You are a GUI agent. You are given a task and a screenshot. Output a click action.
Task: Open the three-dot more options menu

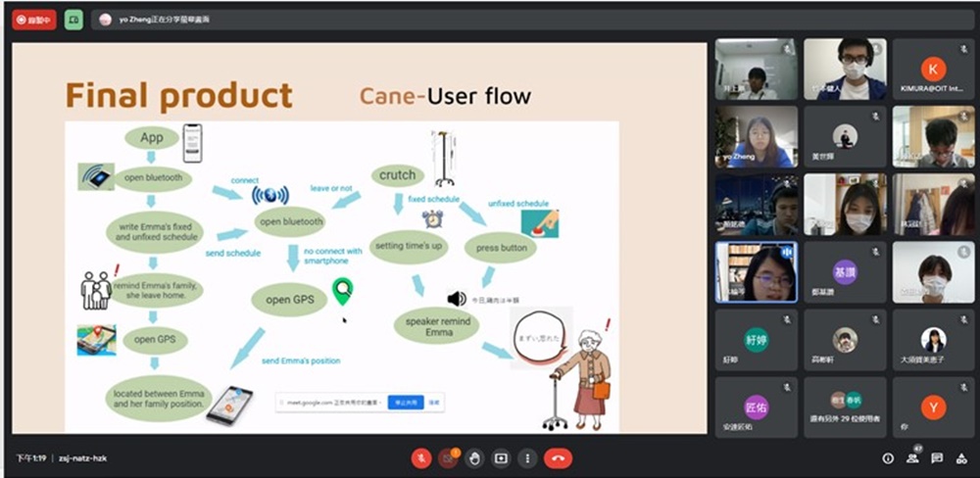[x=528, y=457]
